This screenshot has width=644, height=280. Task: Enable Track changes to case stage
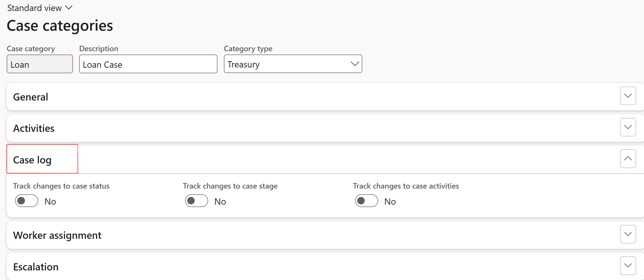pyautogui.click(x=196, y=201)
